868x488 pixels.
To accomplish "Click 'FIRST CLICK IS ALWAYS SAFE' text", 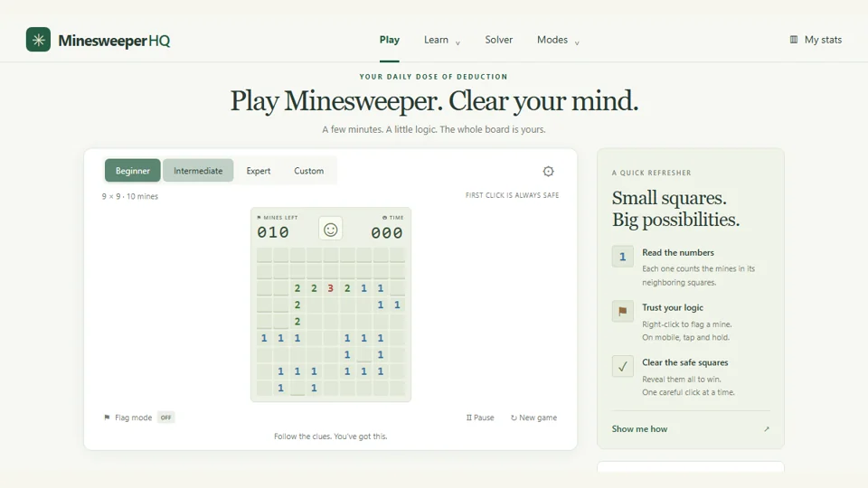I will (x=512, y=195).
